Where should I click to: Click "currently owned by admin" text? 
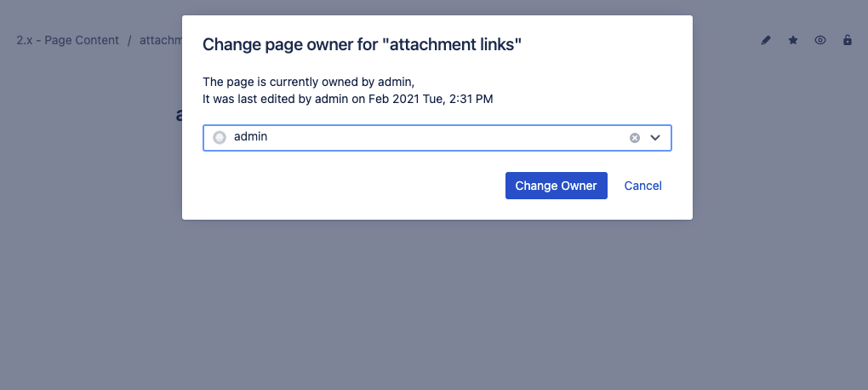341,82
